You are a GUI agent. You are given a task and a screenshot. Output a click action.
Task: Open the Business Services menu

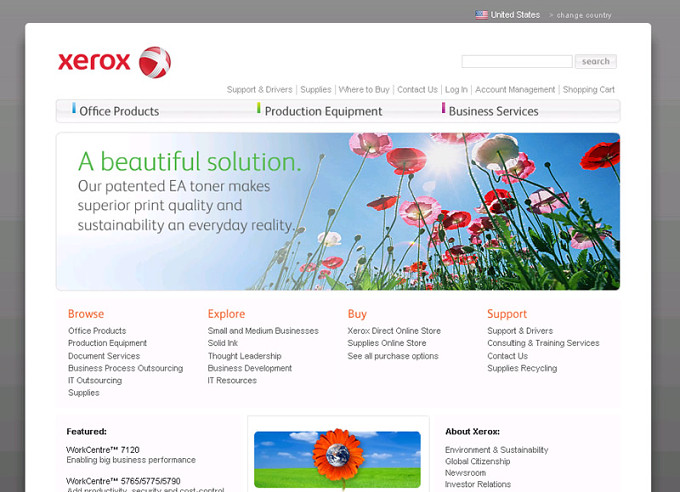494,112
